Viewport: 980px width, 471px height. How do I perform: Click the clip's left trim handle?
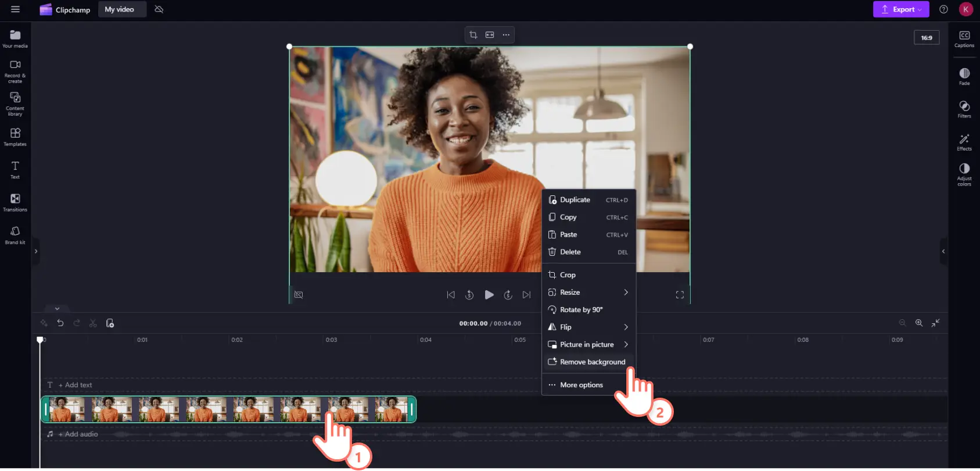pos(45,409)
